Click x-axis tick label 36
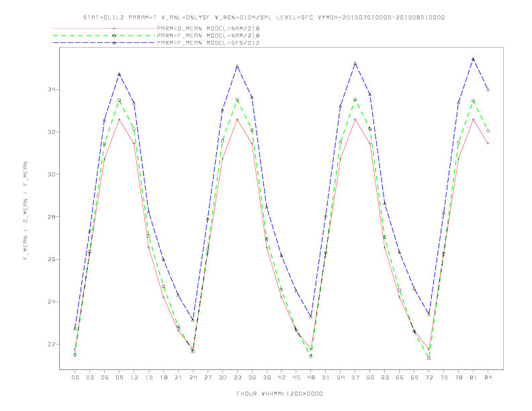 (x=252, y=377)
